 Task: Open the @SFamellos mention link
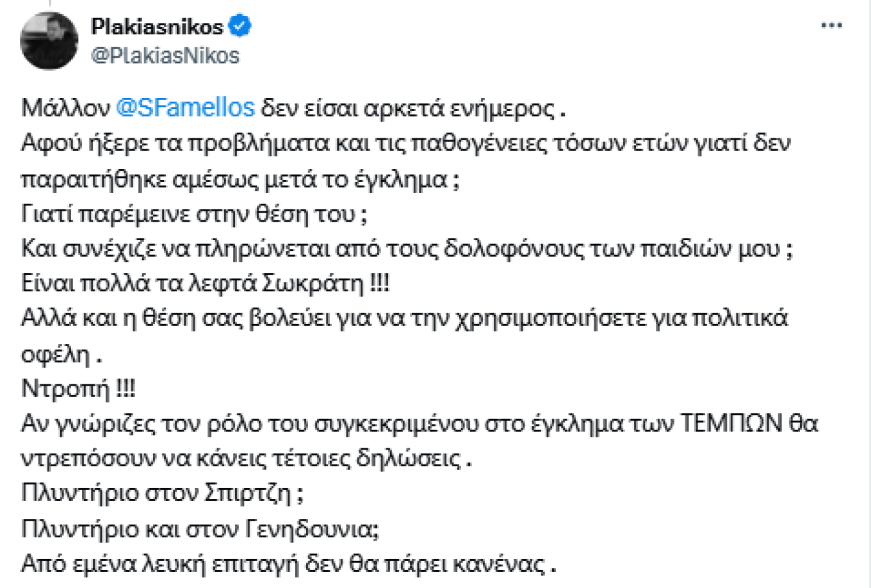point(185,107)
